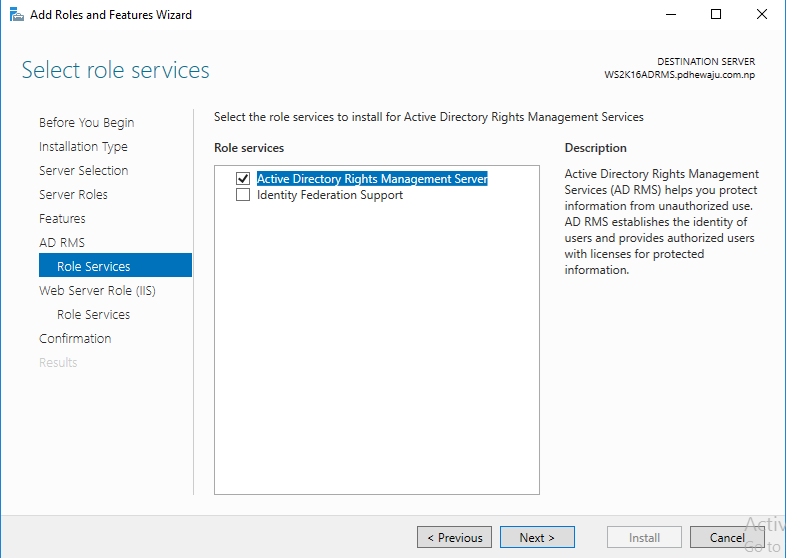Select Active Directory Rights Management Server row label

click(372, 178)
